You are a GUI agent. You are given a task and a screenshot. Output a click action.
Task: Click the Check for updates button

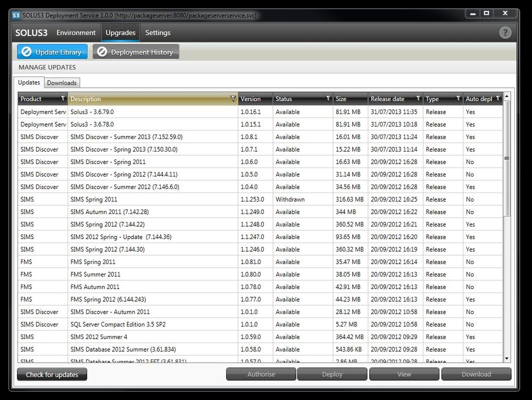[52, 374]
